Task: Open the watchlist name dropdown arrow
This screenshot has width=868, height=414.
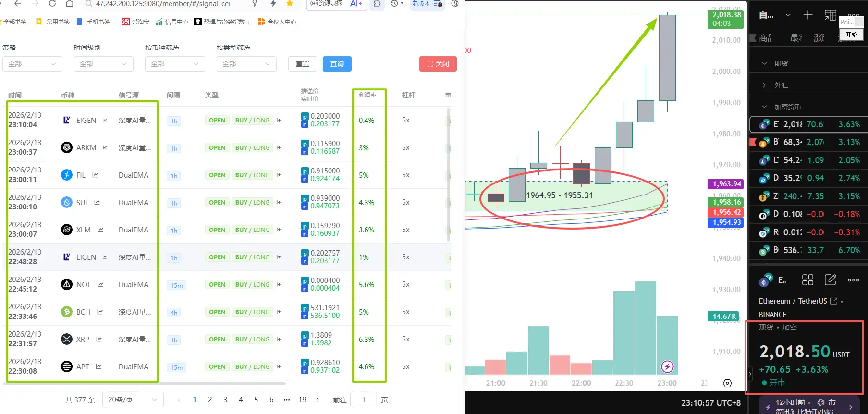Action: coord(788,15)
